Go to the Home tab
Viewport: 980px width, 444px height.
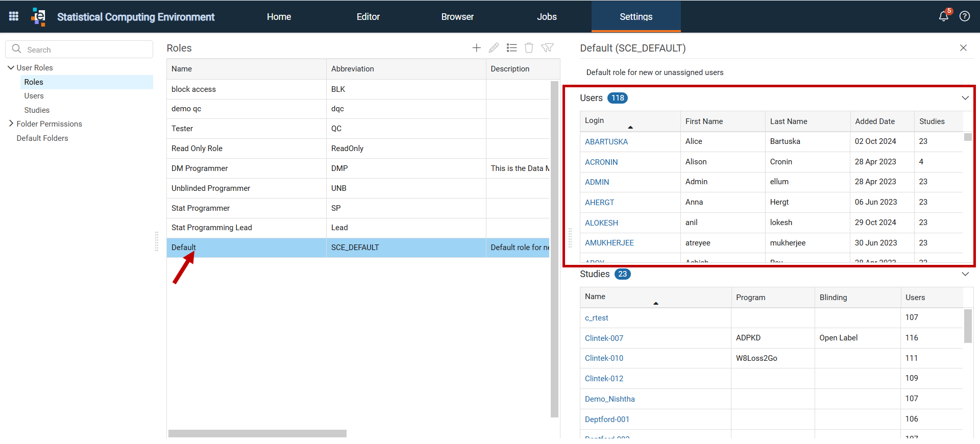point(279,17)
